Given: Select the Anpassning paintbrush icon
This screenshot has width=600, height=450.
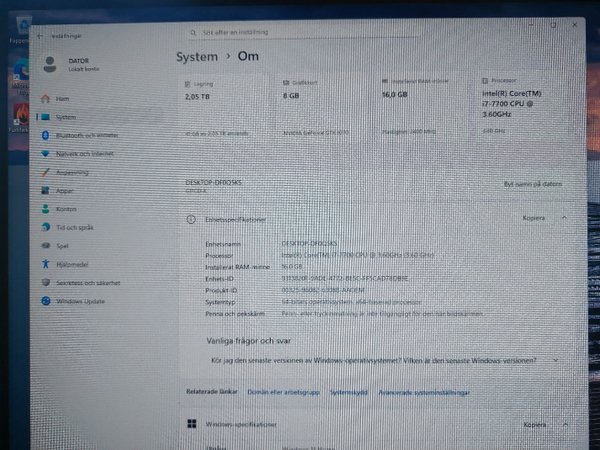Looking at the screenshot, I should click(45, 172).
